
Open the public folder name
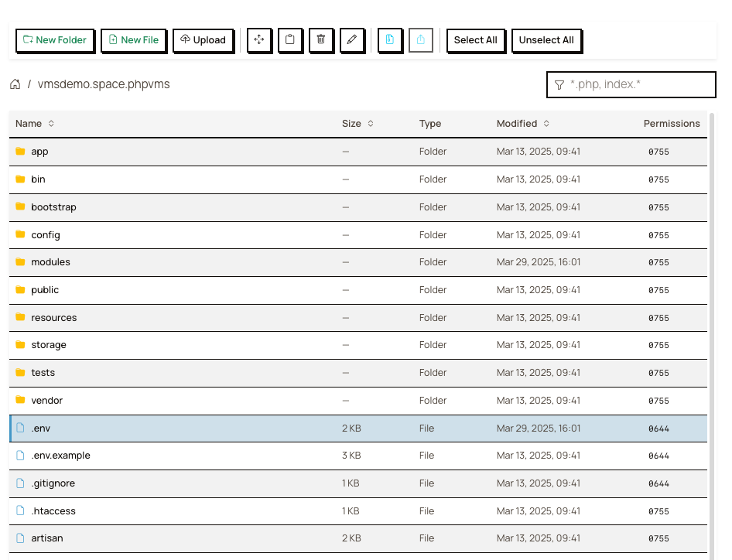45,290
